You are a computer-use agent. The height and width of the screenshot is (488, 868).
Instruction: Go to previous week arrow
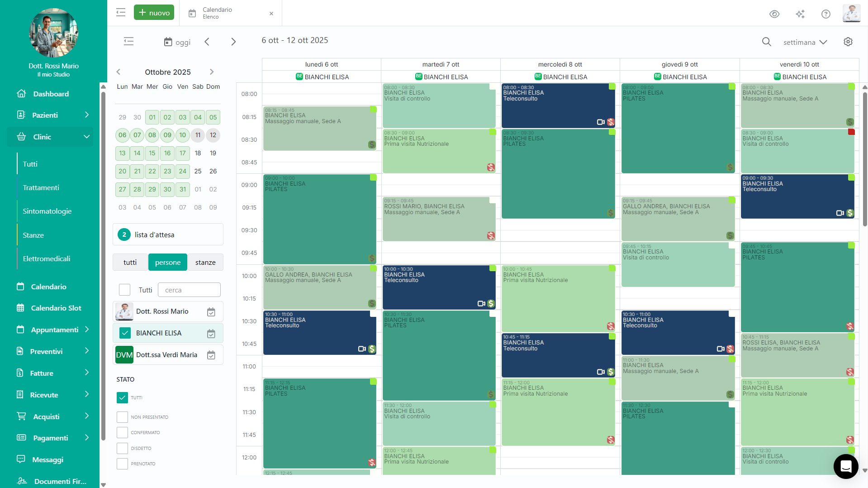[207, 42]
